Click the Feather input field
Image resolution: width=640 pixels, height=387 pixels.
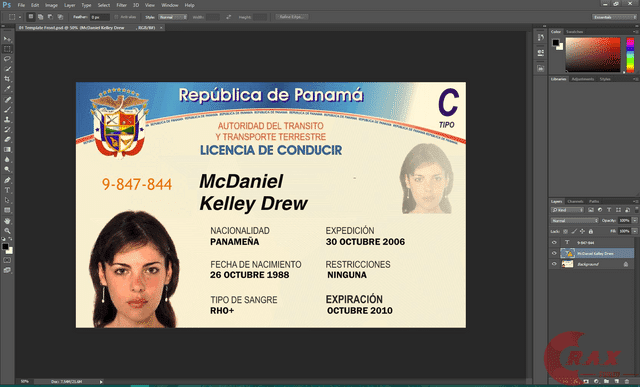(x=100, y=17)
